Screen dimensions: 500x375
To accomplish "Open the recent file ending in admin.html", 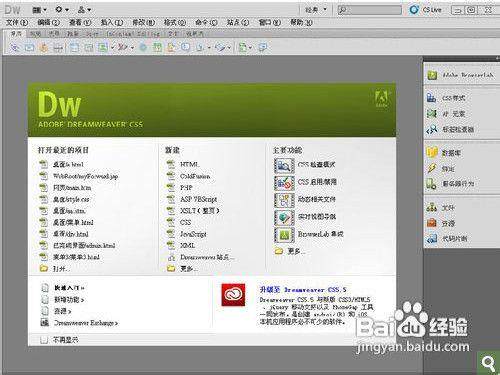I will [x=84, y=245].
